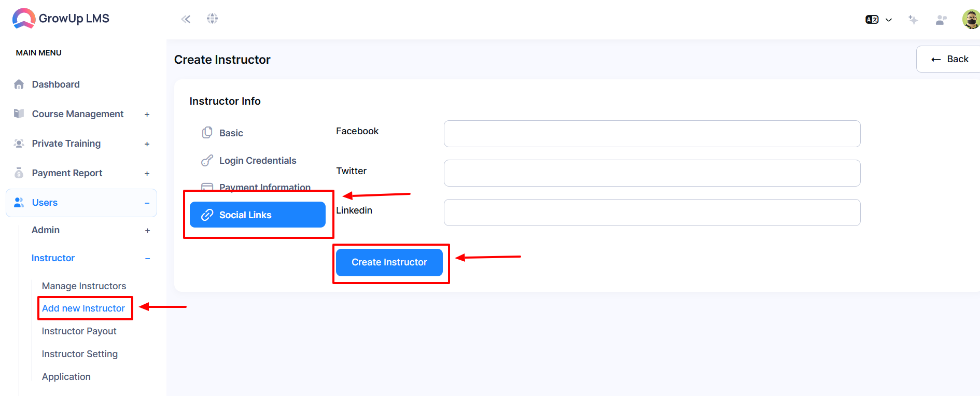The width and height of the screenshot is (980, 396).
Task: Open the users icon in header
Action: click(x=941, y=20)
